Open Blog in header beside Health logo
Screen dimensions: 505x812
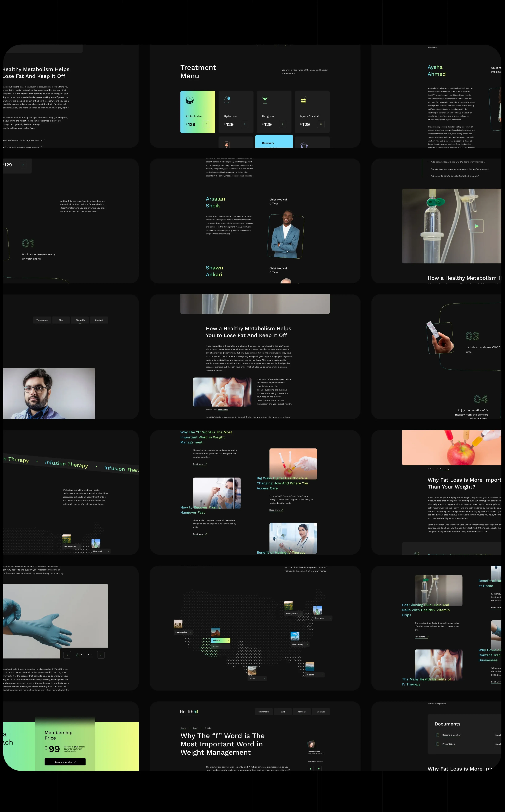[283, 712]
